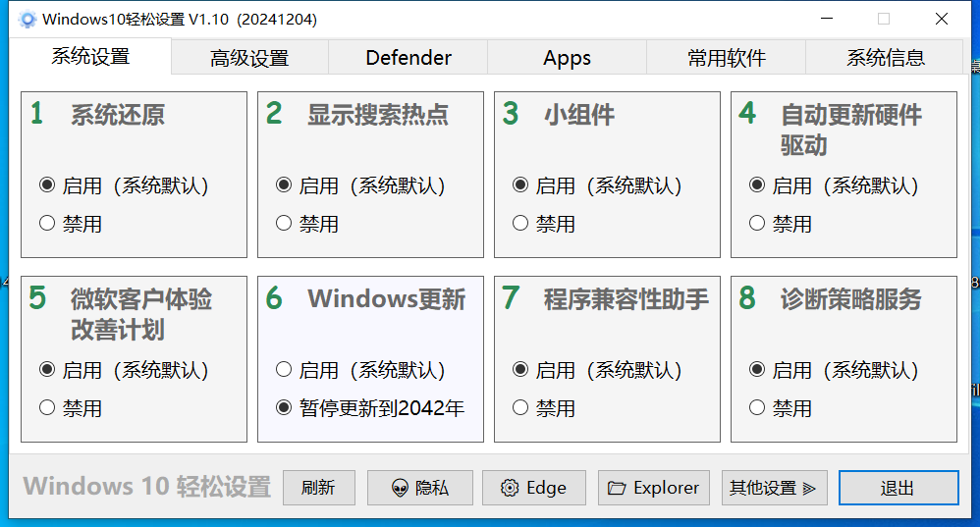
Task: Click the 刷新 button
Action: pyautogui.click(x=319, y=488)
